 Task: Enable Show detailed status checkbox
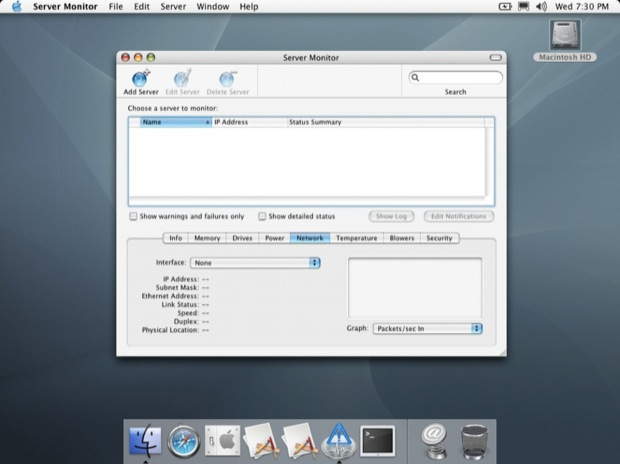tap(262, 216)
